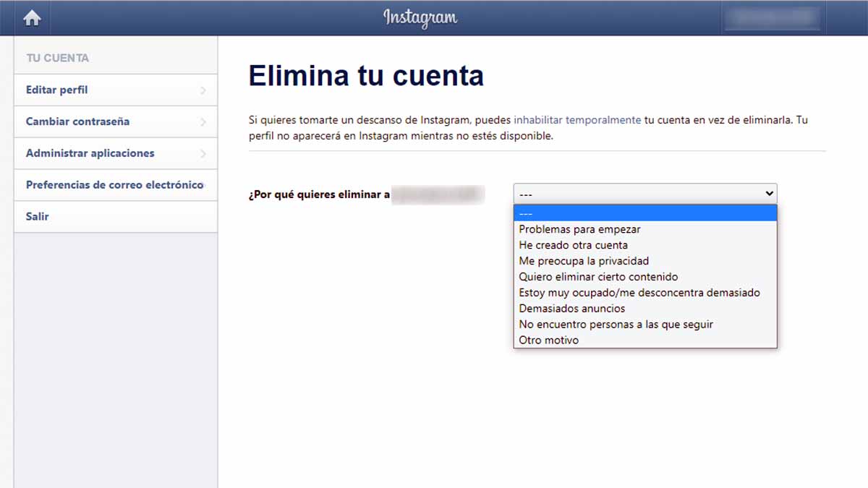Choose 'Otro motivo' at the list bottom

(548, 340)
